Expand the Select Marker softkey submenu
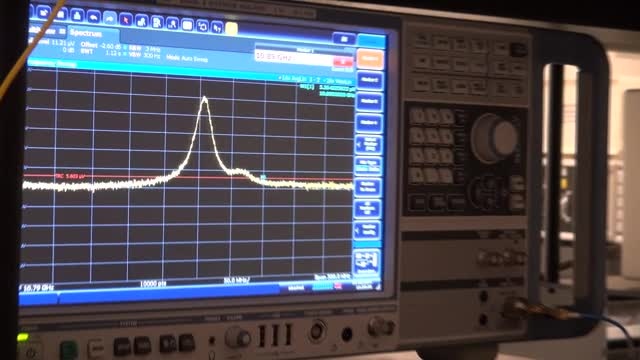This screenshot has width=640, height=360. click(368, 144)
